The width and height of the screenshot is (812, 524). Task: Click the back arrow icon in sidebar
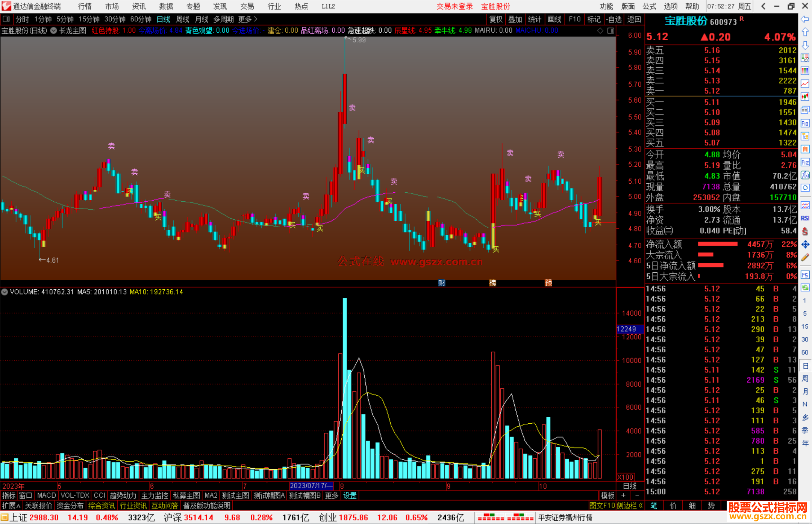pos(805,19)
